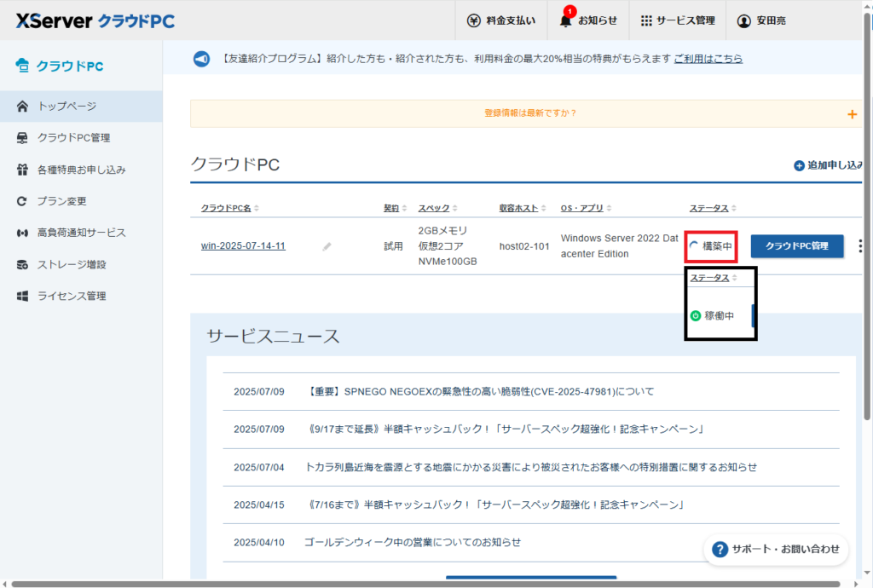Image resolution: width=873 pixels, height=588 pixels.
Task: Open 7/16まで cashback campaign news
Action: (495, 505)
